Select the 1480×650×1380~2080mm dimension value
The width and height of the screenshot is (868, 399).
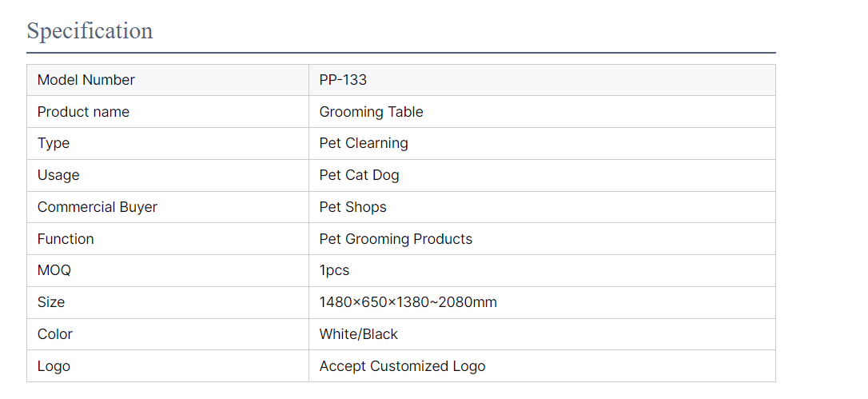click(408, 302)
